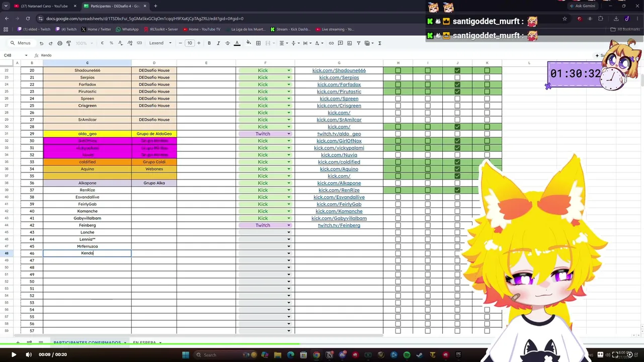Open the kick.com/Gabyvillalbam link
The width and height of the screenshot is (644, 362).
click(x=339, y=218)
